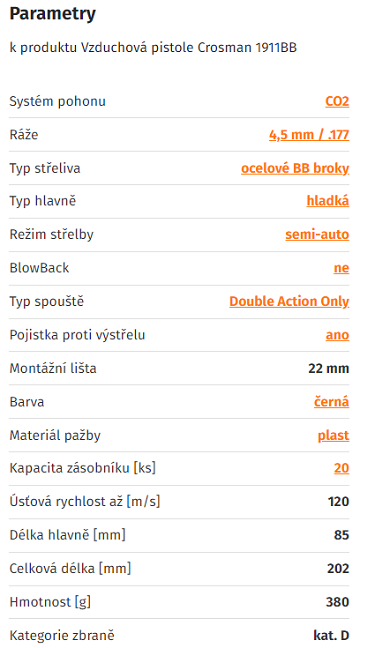Open the semi-auto firing mode link
The image size is (390, 648).
click(317, 234)
